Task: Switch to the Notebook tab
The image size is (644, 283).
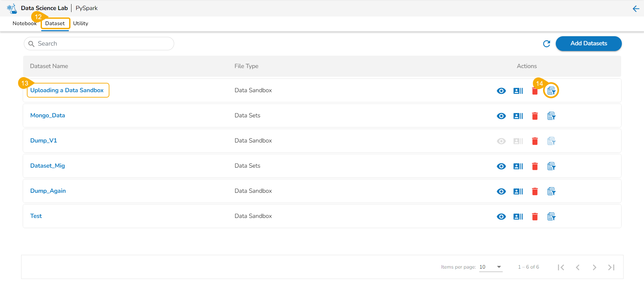Action: (24, 23)
